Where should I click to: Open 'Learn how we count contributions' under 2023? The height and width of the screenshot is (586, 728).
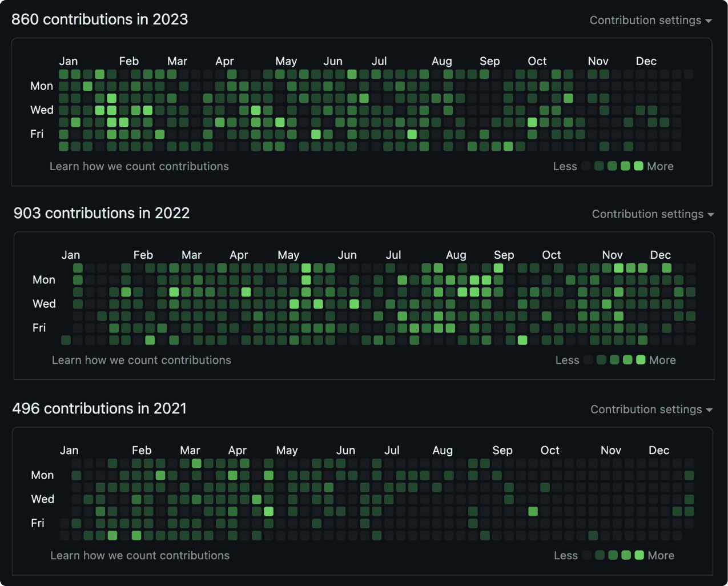pyautogui.click(x=139, y=166)
